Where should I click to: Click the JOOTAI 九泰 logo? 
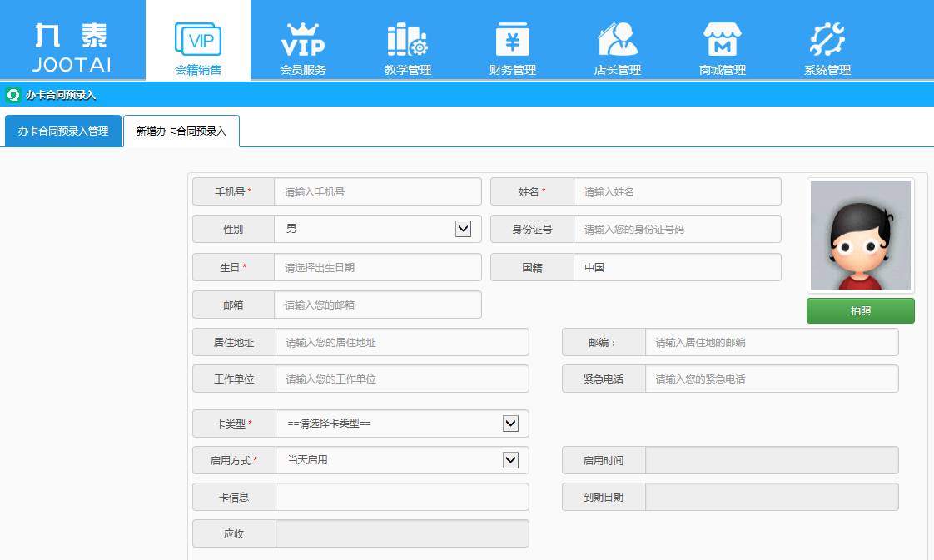pos(71,39)
